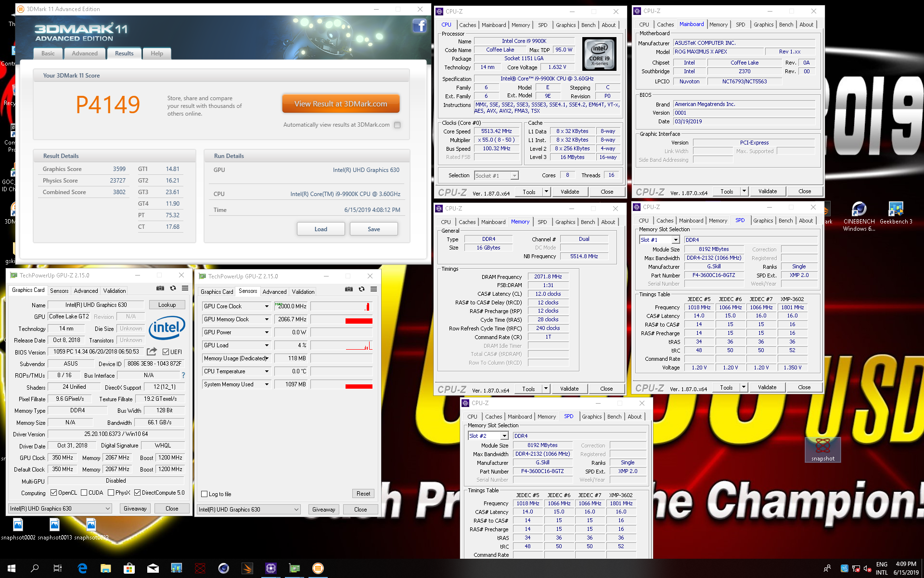Click CPU-Z purple chip taskbar icon
Screen dimensions: 924x578
click(271, 568)
